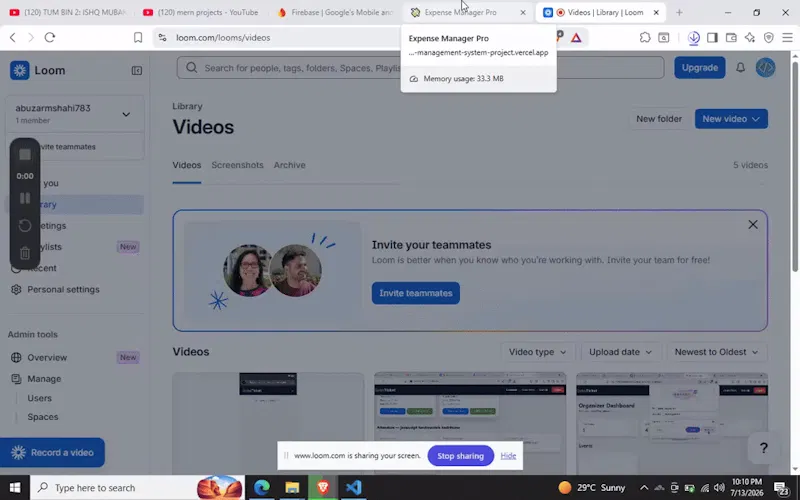Open Manage under Admin tools
Screen dimensions: 800x500
pyautogui.click(x=44, y=379)
